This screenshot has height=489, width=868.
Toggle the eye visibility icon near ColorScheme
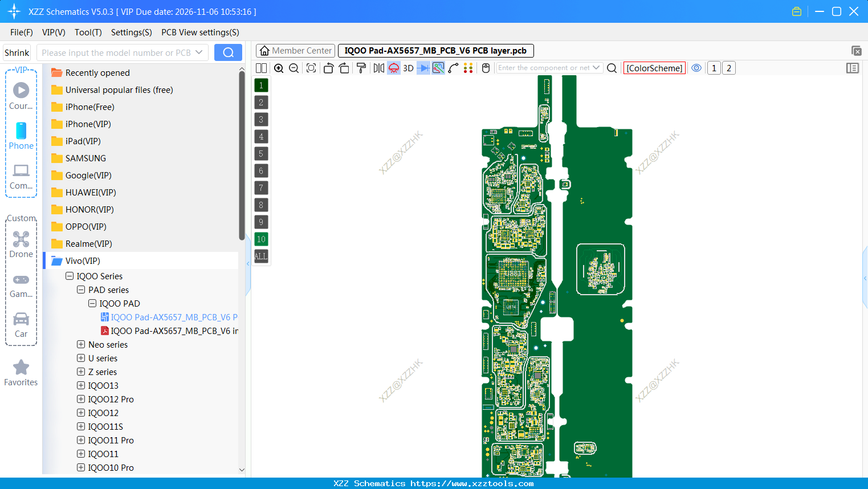[696, 68]
